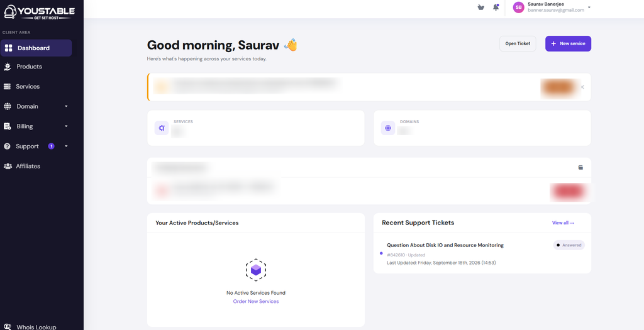The width and height of the screenshot is (644, 330).
Task: Click the Affiliates people icon
Action: (8, 166)
